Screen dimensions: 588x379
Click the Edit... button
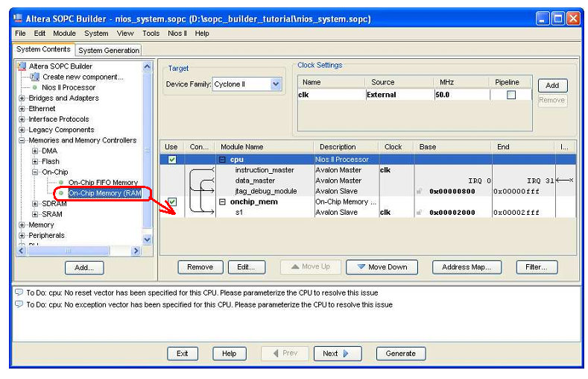247,267
